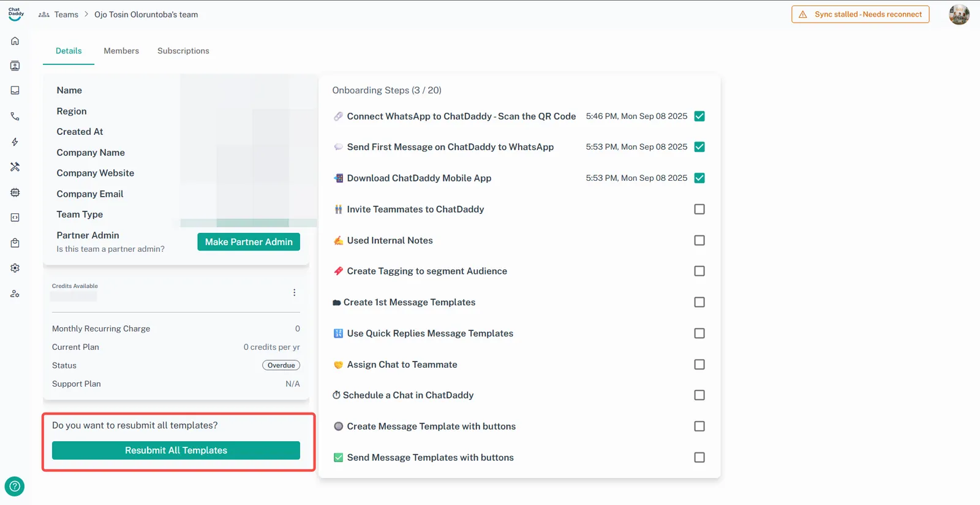Uncheck Connect WhatsApp to ChatDaddy step
Screen dimensions: 980x505
click(x=699, y=116)
